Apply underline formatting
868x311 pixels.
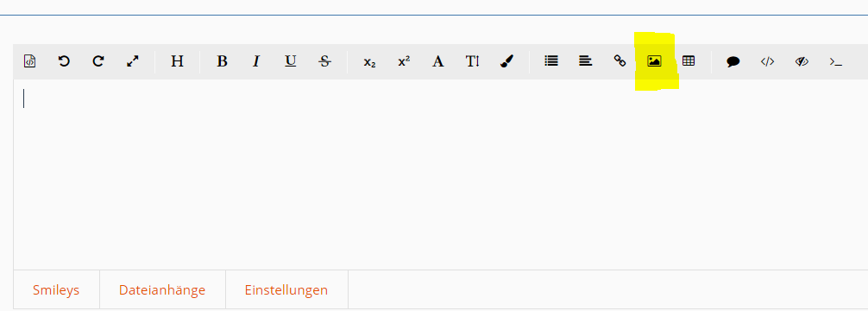291,61
